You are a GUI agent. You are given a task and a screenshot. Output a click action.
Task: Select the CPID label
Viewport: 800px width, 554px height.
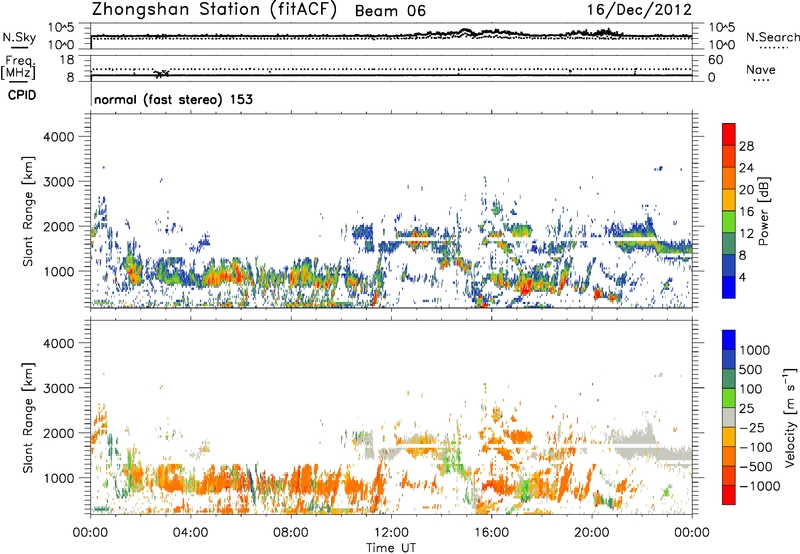tap(22, 95)
